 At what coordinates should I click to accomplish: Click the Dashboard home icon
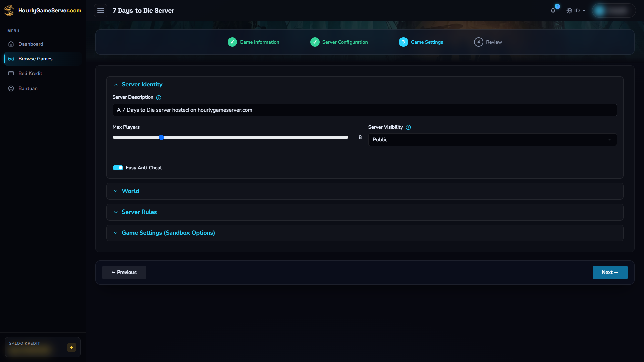pos(11,44)
